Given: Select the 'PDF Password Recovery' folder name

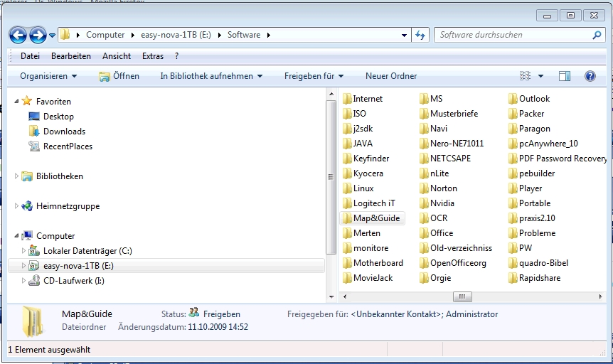Looking at the screenshot, I should click(x=563, y=159).
